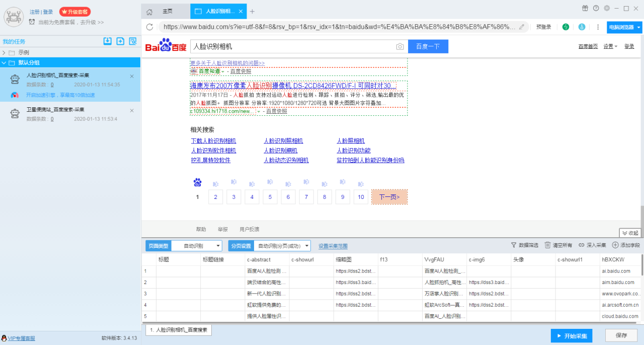Click the 下一页> pagination button
The height and width of the screenshot is (345, 644).
click(389, 197)
